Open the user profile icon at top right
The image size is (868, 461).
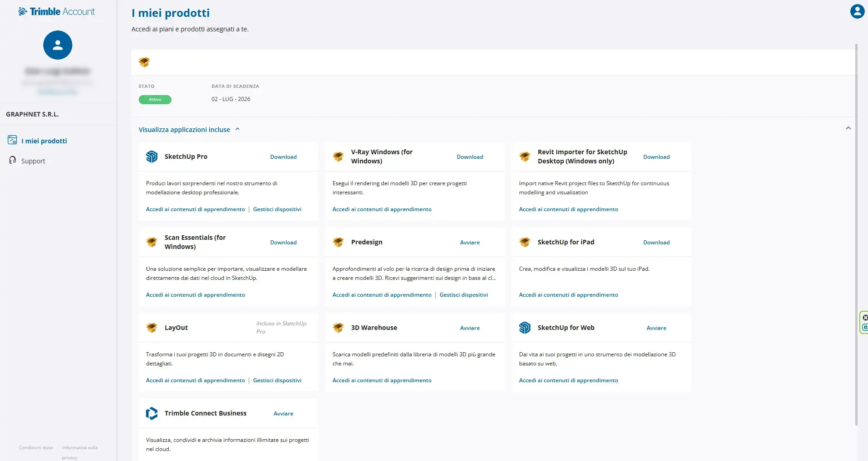click(x=857, y=11)
